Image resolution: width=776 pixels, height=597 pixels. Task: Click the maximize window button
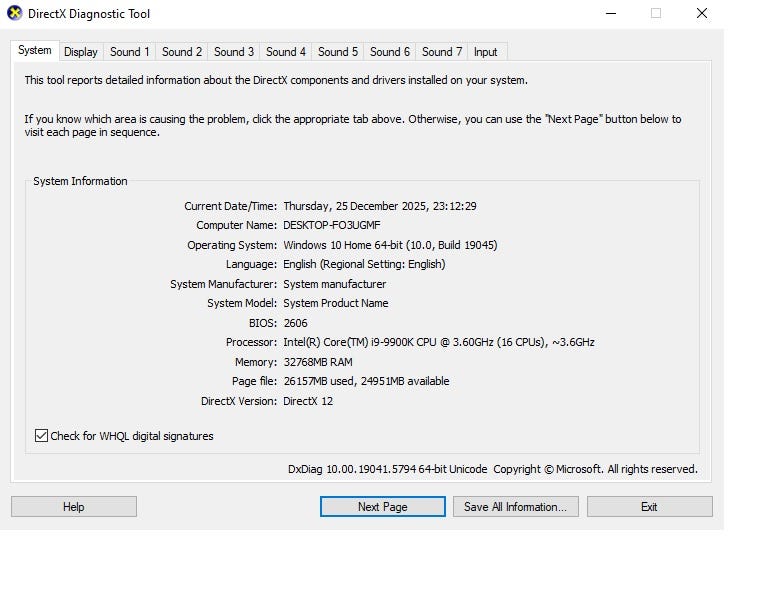click(x=656, y=14)
